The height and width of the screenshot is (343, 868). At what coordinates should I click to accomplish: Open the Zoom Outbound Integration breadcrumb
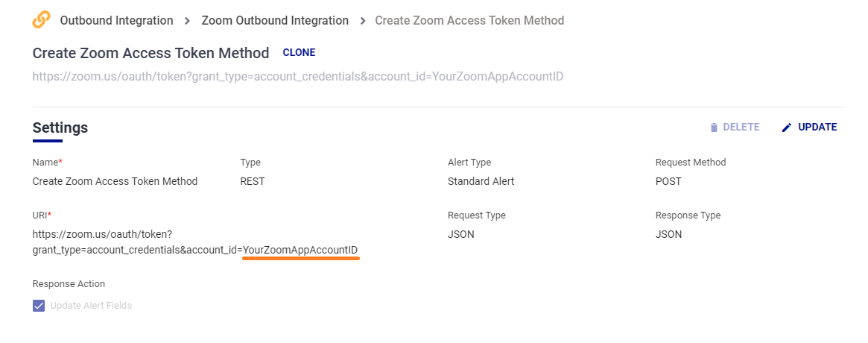[x=275, y=21]
